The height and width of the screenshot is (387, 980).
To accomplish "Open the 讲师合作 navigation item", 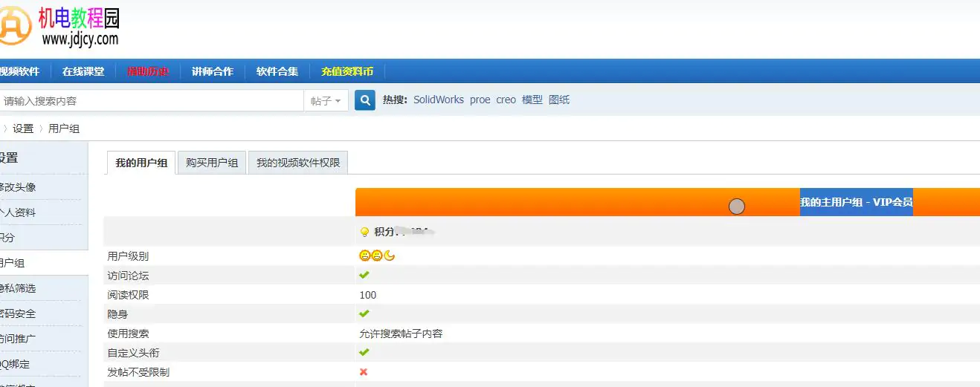I will tap(213, 71).
